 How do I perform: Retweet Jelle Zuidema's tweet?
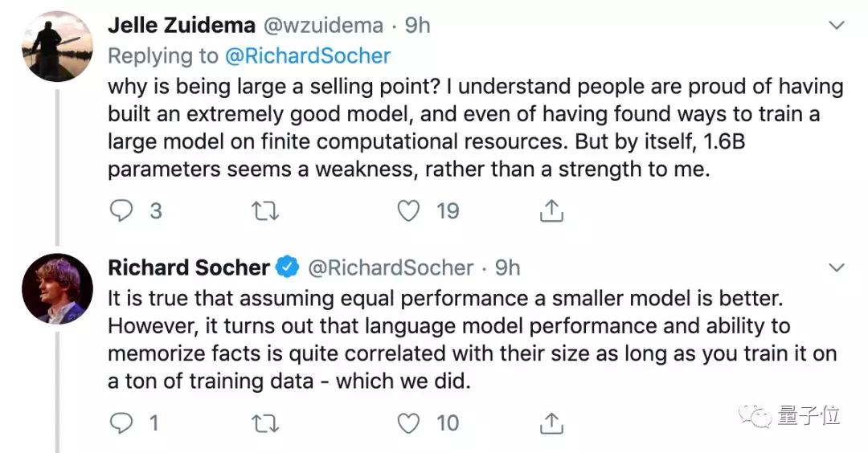[263, 210]
